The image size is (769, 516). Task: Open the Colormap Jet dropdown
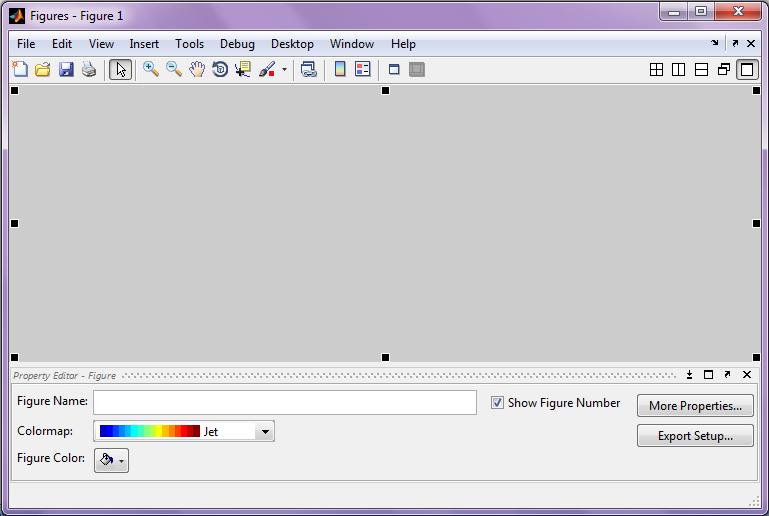265,432
